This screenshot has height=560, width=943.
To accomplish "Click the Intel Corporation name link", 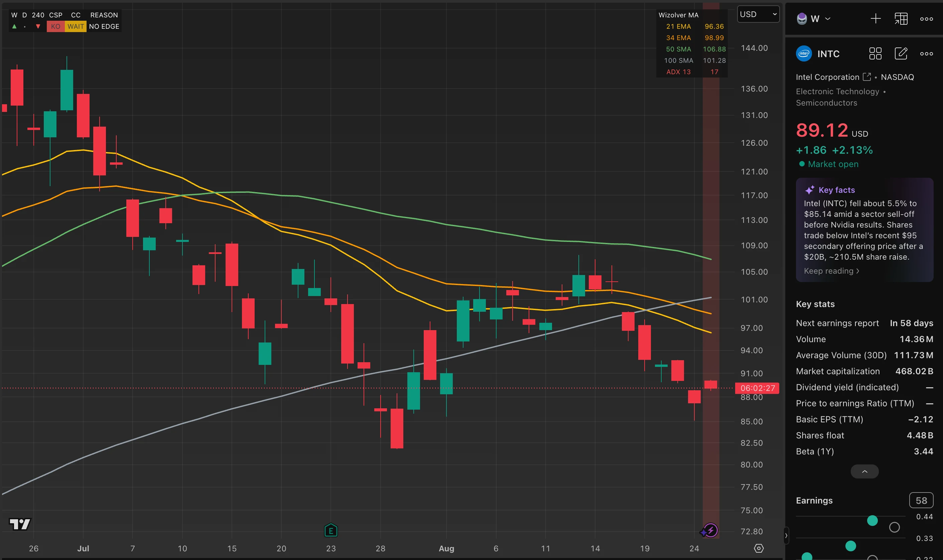I will point(827,77).
